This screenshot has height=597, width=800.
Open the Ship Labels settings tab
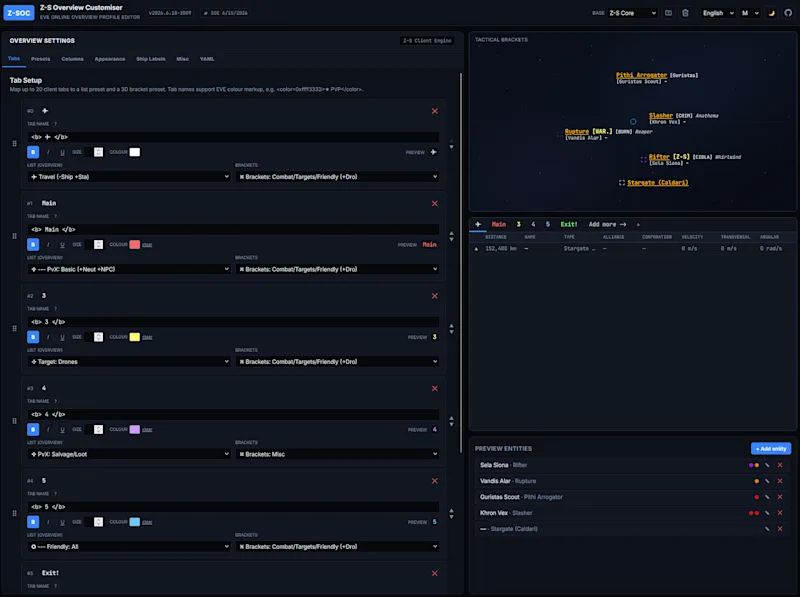pos(151,59)
